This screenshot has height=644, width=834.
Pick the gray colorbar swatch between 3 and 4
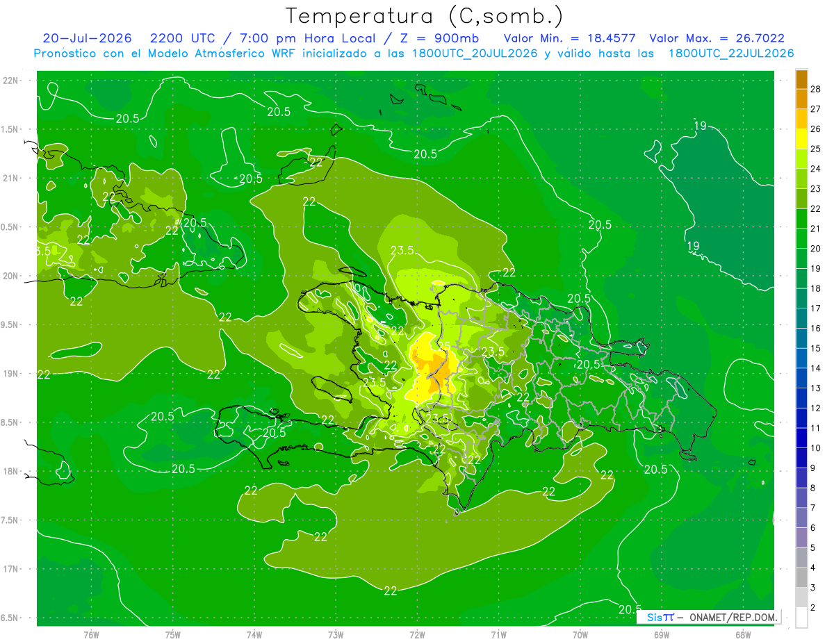point(801,578)
